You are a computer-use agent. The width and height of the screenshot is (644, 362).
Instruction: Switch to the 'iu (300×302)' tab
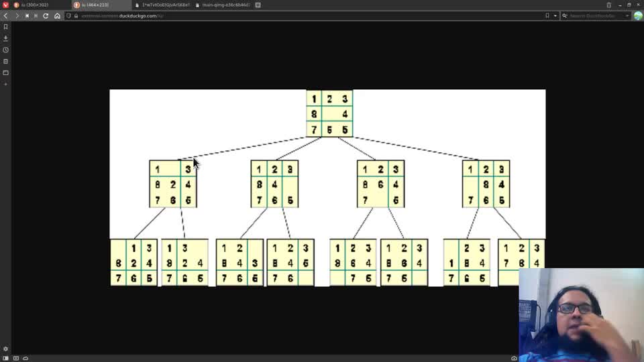(x=34, y=5)
